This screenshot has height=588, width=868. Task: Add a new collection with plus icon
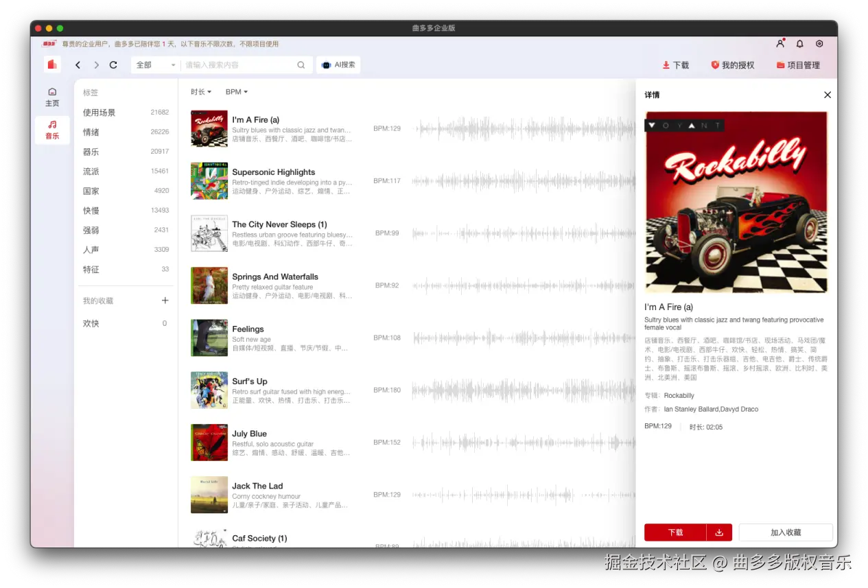coord(165,301)
